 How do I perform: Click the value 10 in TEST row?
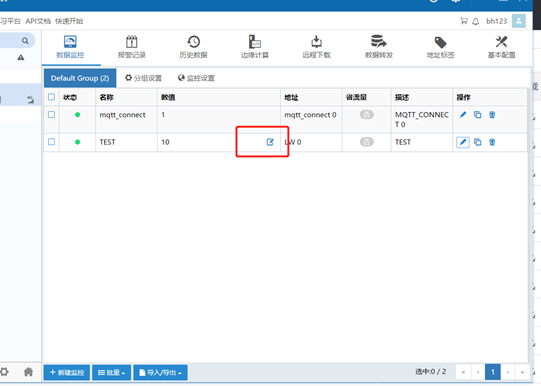pos(165,142)
